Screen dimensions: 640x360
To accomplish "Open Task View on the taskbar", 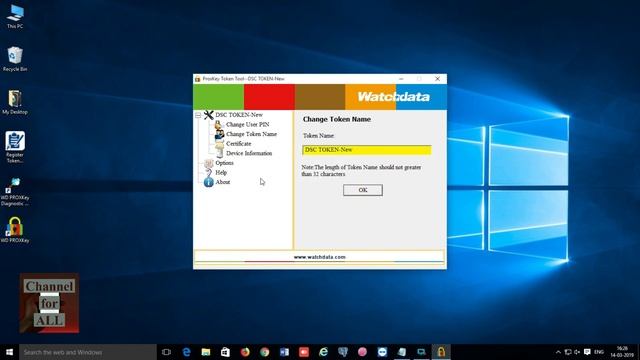I will click(166, 352).
